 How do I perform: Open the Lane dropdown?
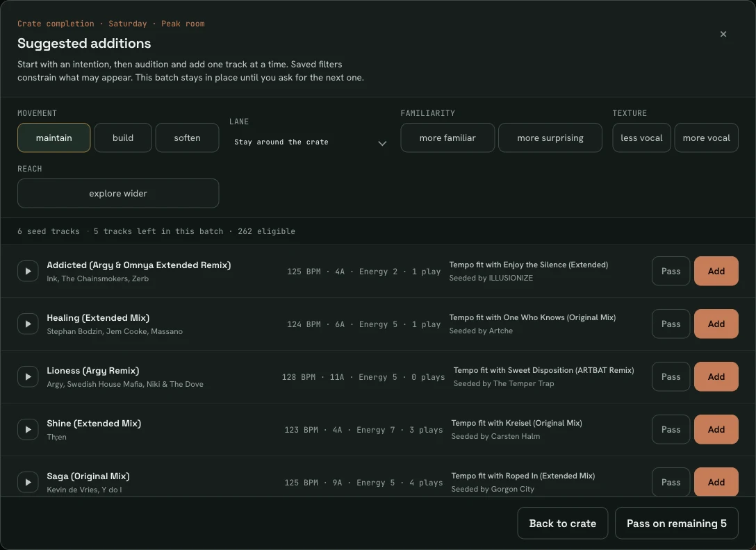[x=310, y=142]
